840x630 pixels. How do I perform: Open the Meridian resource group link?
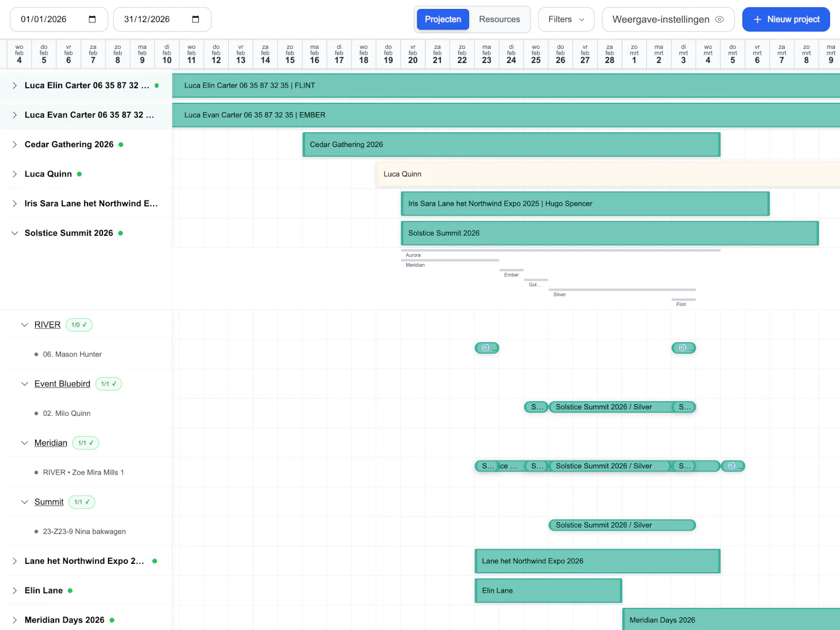(x=50, y=443)
